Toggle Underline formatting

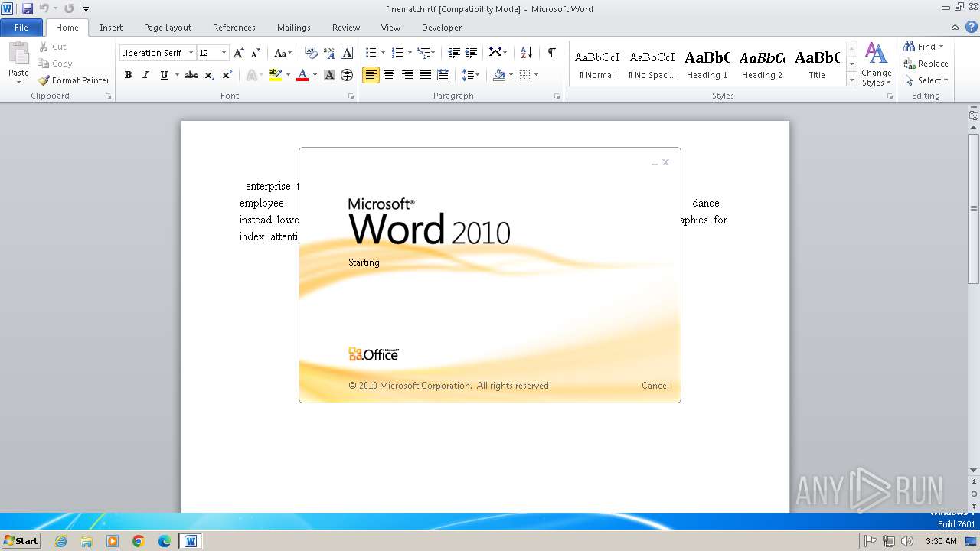(x=164, y=75)
